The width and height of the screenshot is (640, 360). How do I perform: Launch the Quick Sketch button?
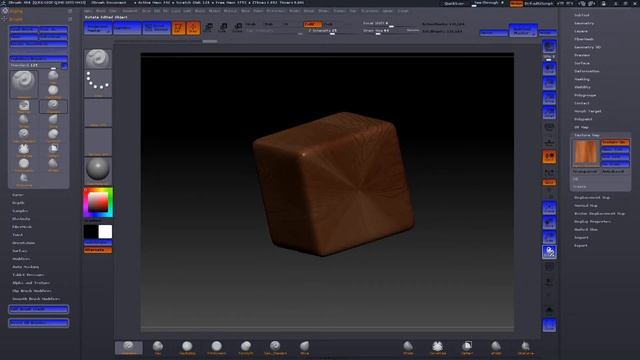pos(157,28)
